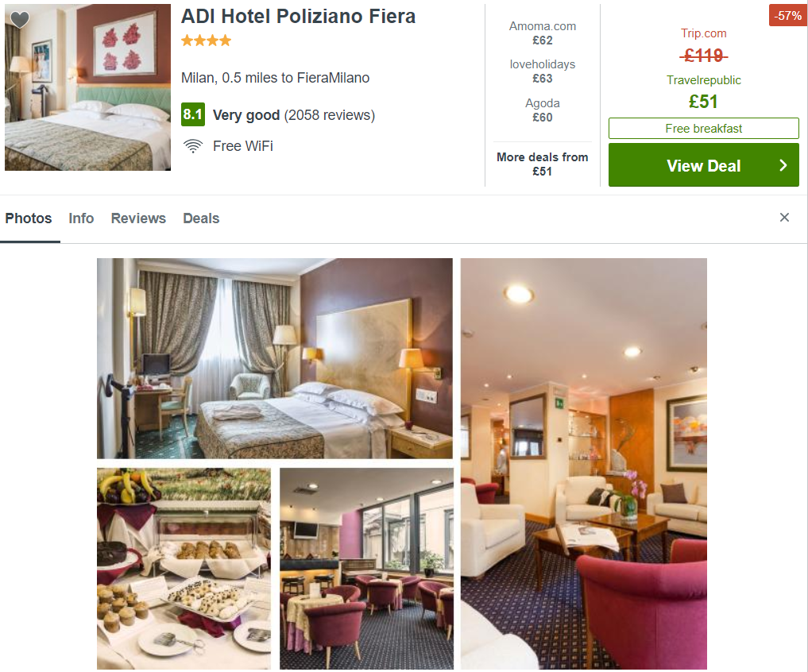Open the lobby lounge photo with red armchair
Viewport: 808px width, 672px height.
[x=583, y=464]
